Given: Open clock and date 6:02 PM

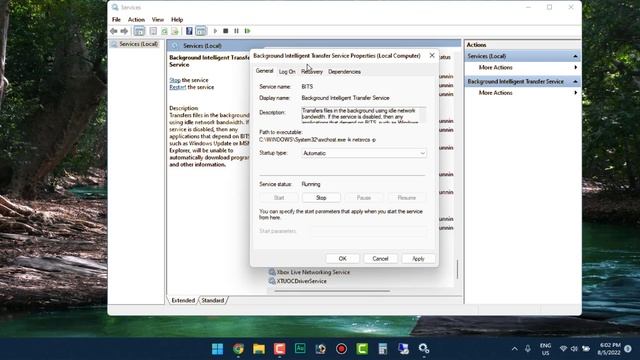Looking at the screenshot, I should tap(609, 349).
